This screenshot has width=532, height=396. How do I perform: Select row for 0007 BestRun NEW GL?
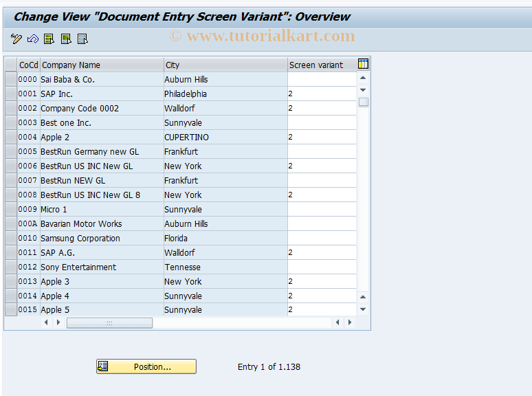tap(11, 180)
